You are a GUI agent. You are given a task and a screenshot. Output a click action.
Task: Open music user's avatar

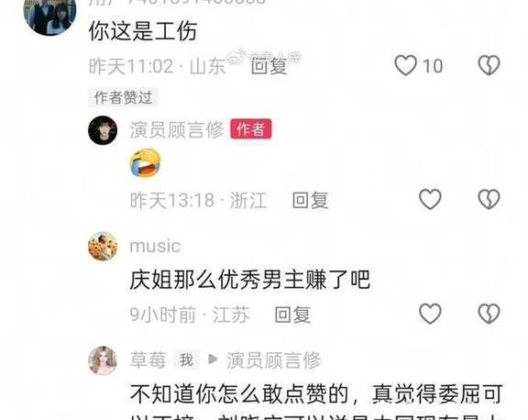[103, 246]
